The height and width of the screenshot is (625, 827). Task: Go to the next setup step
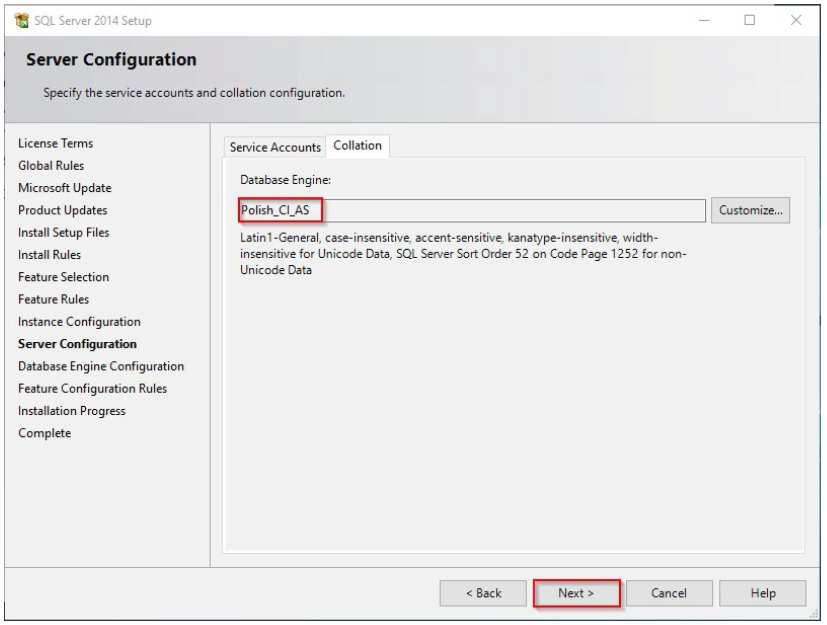pyautogui.click(x=576, y=593)
